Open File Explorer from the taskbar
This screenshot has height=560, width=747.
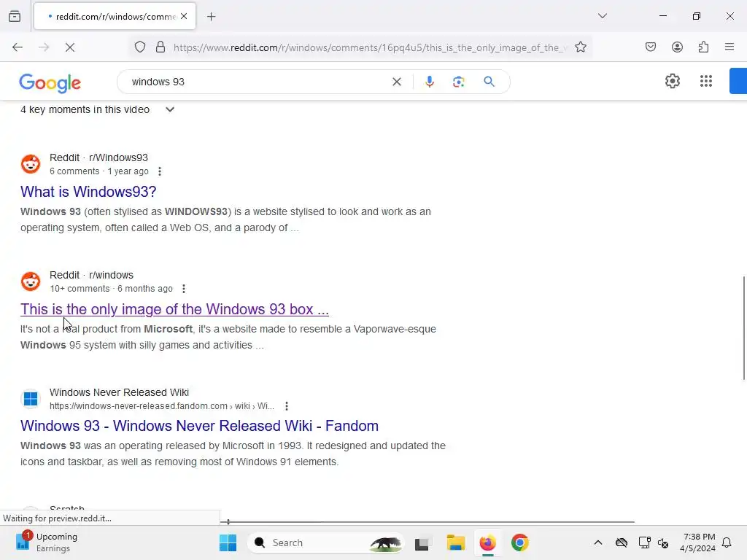click(455, 542)
